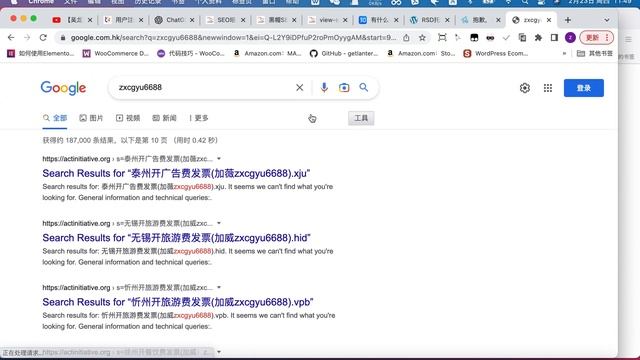Select the 全部 results tab
Image resolution: width=640 pixels, height=360 pixels.
(x=55, y=118)
